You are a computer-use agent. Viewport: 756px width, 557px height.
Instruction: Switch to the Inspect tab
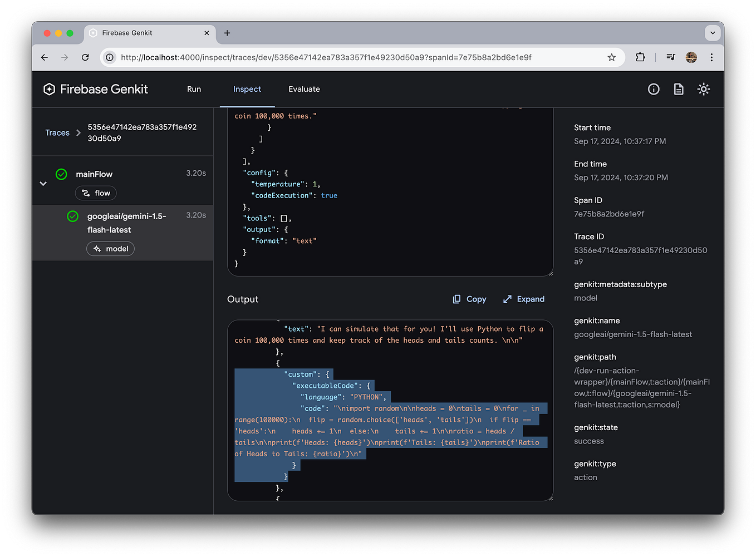click(x=247, y=89)
